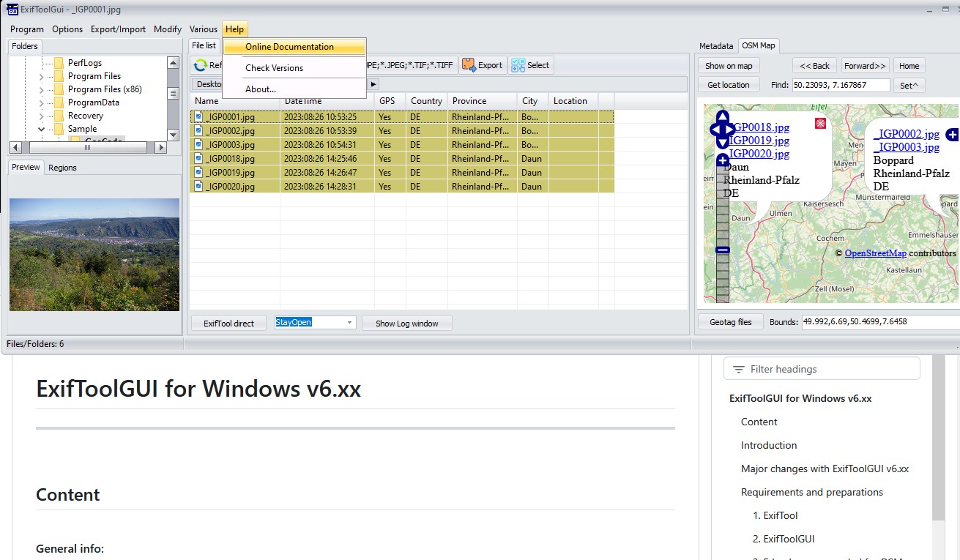Image resolution: width=960 pixels, height=560 pixels.
Task: Open the Program menu
Action: [27, 29]
